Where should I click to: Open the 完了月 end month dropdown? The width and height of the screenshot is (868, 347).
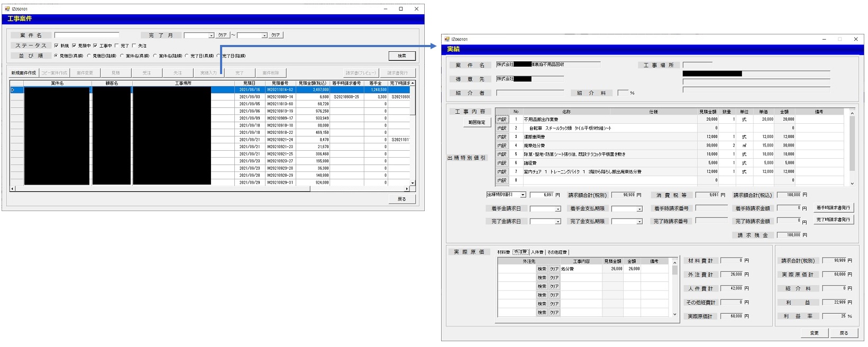tap(264, 35)
